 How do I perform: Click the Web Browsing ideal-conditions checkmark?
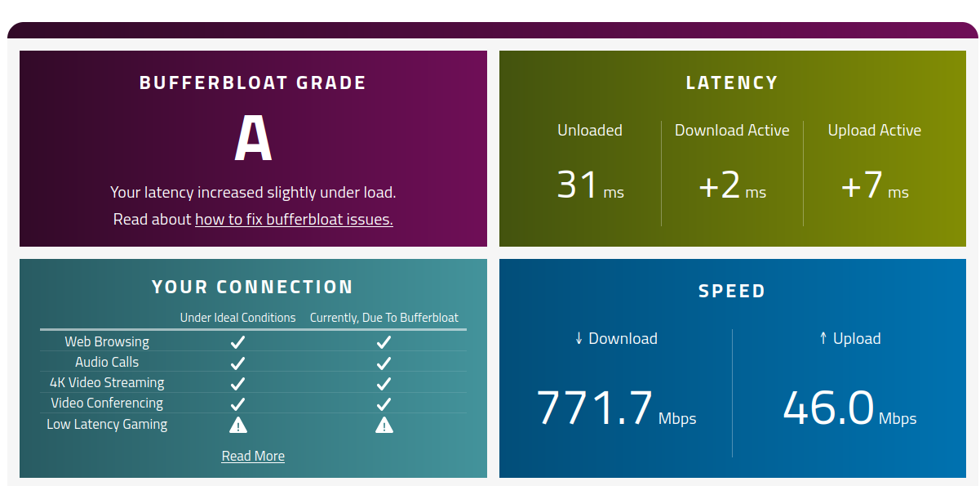(x=237, y=342)
